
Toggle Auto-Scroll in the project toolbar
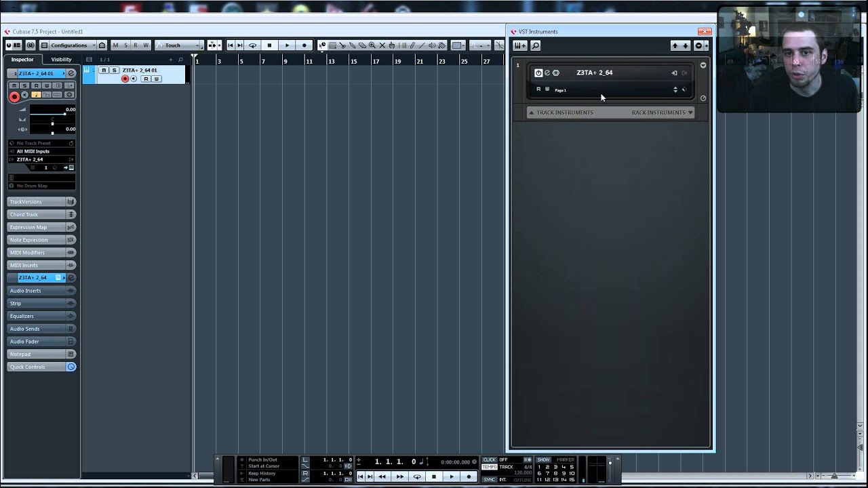(x=211, y=45)
